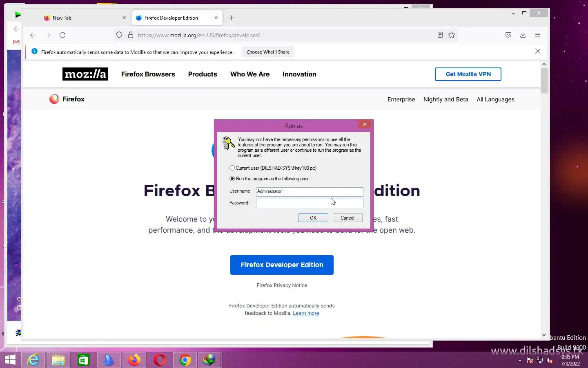Open Who We Are menu
Screen dimensions: 588x368
click(250, 74)
